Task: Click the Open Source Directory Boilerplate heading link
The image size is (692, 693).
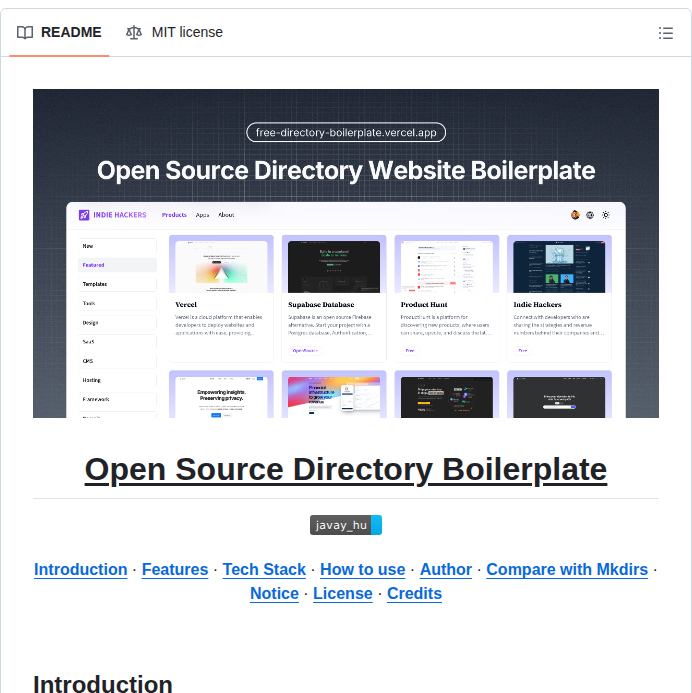Action: click(x=346, y=469)
